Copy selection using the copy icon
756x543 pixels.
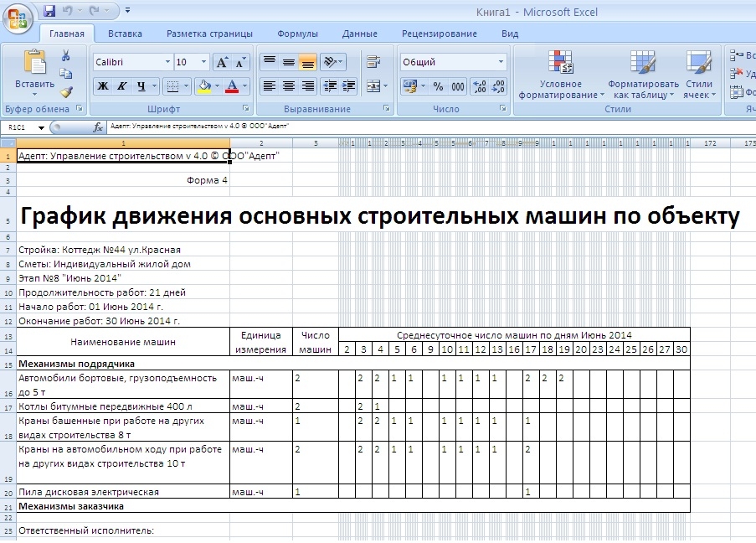66,74
